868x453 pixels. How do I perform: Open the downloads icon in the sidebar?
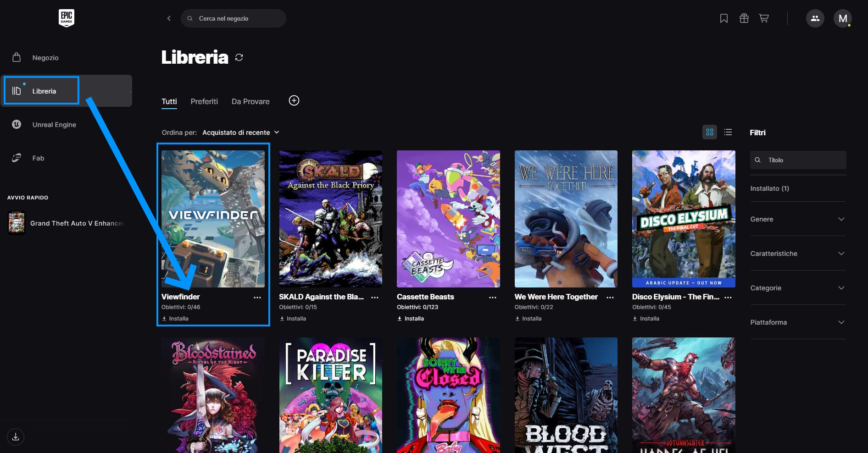click(x=16, y=436)
